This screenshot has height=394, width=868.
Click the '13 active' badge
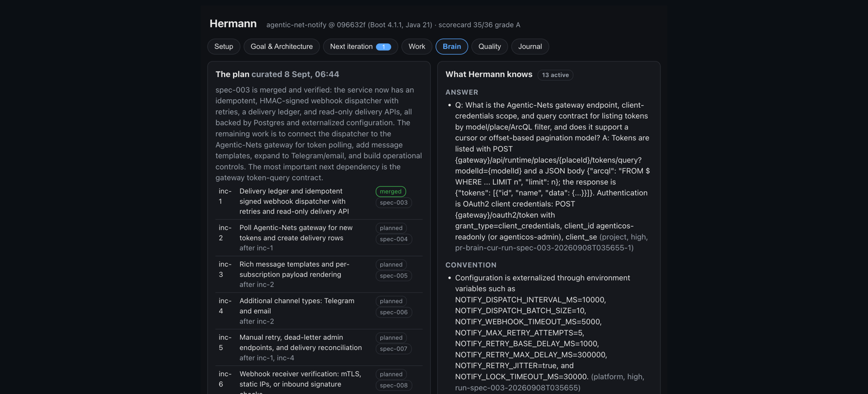[x=556, y=75]
